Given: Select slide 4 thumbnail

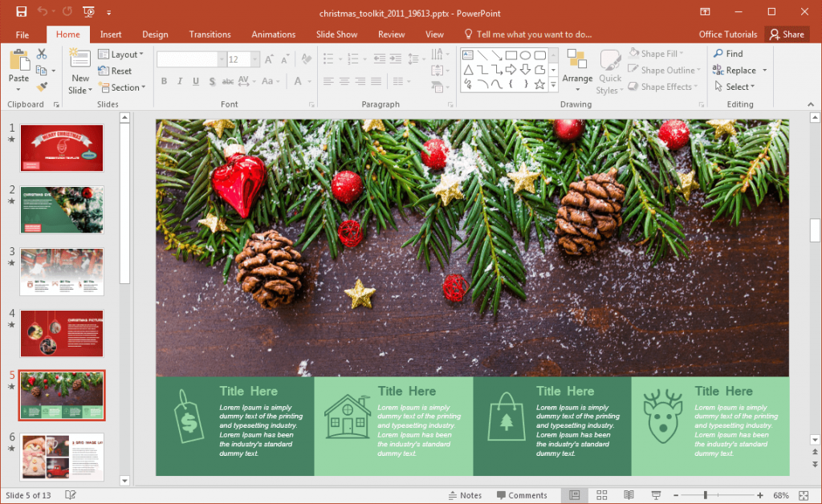Looking at the screenshot, I should coord(61,333).
